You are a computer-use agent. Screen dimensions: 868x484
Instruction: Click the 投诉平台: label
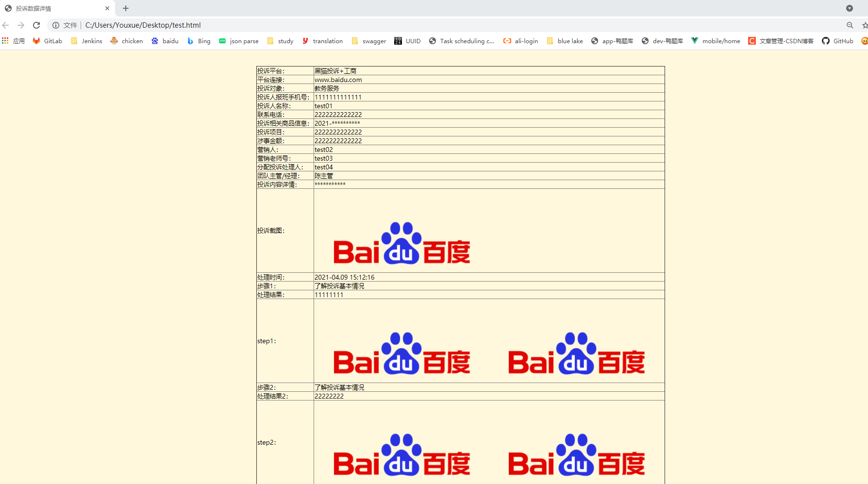coord(271,71)
